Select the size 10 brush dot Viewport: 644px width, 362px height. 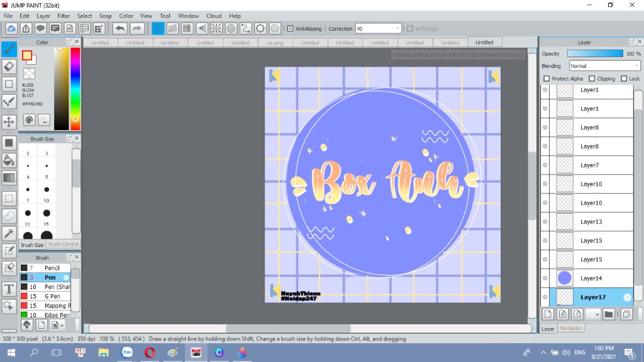coord(47,190)
